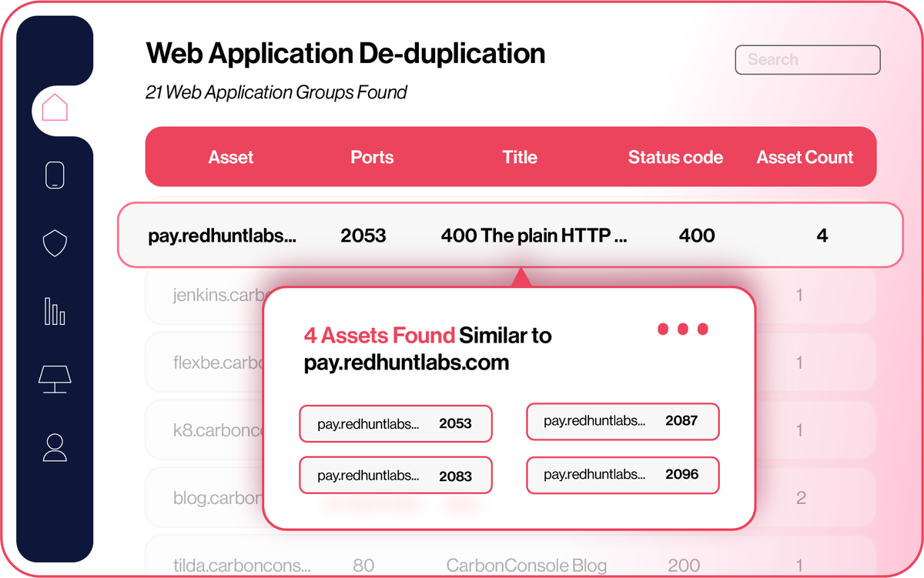This screenshot has height=578, width=924.
Task: Sort by the Asset Count column header
Action: tap(805, 157)
